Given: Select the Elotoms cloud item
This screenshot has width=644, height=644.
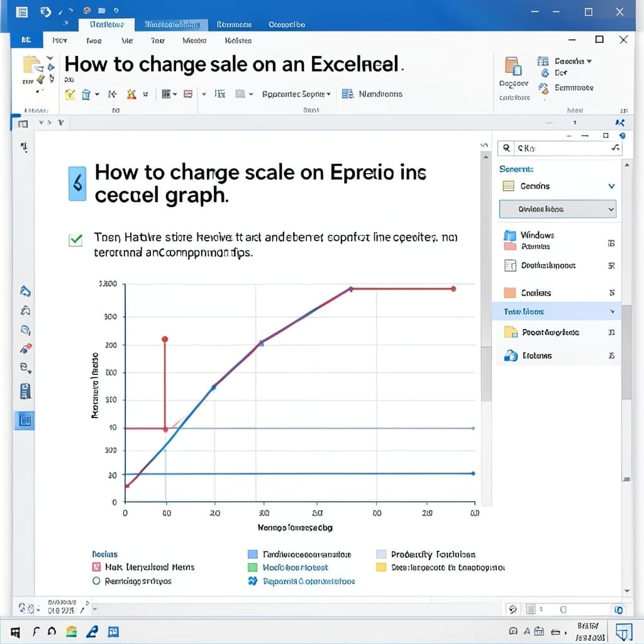Looking at the screenshot, I should [557, 356].
